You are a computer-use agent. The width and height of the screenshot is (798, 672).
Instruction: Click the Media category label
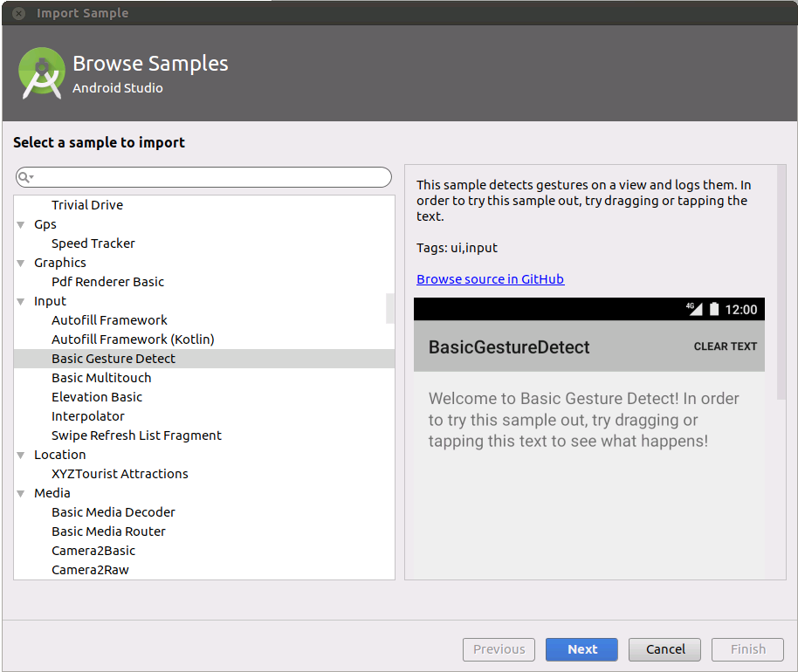coord(52,493)
